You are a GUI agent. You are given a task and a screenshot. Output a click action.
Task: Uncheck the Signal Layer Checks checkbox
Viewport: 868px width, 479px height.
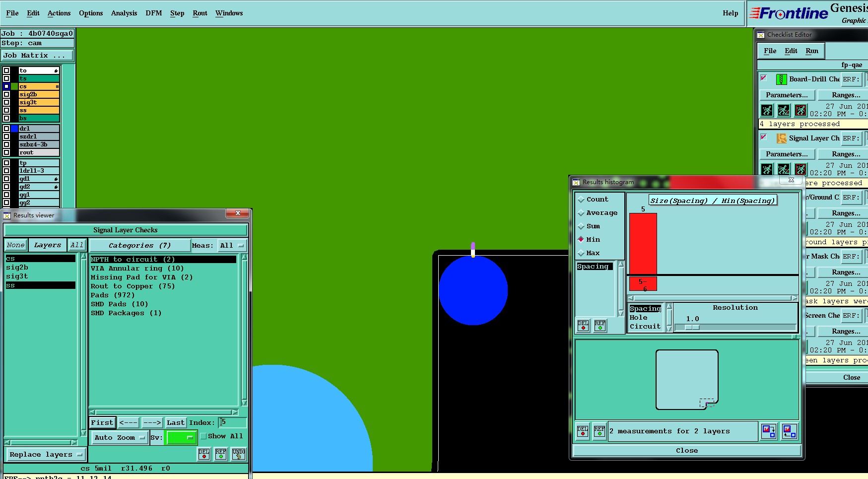(x=764, y=137)
